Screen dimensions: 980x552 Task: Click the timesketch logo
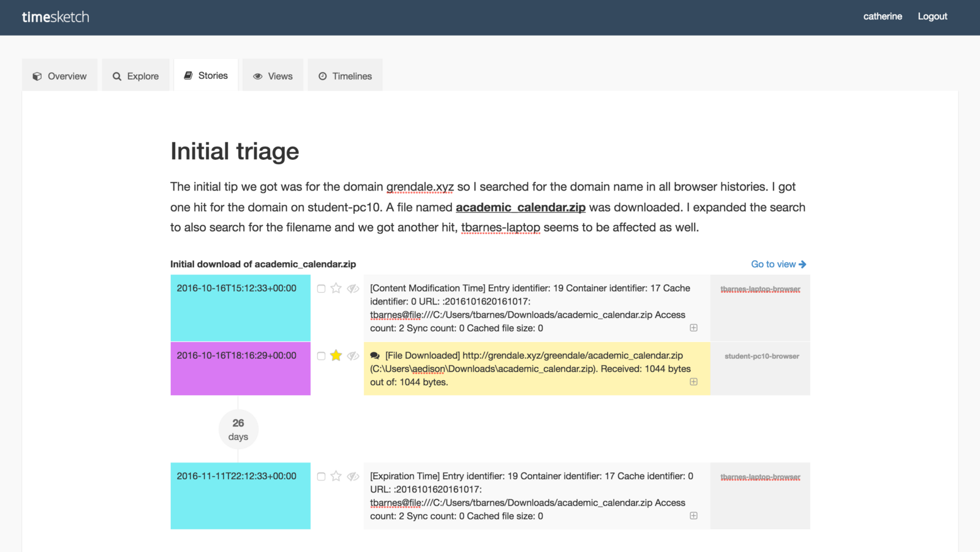pos(56,17)
